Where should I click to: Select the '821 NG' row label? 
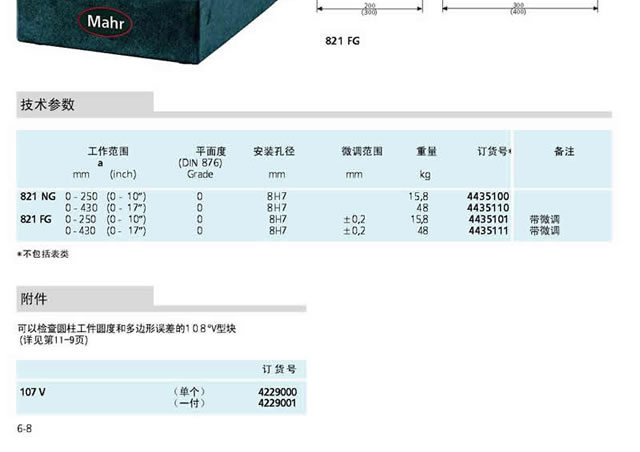coord(38,196)
